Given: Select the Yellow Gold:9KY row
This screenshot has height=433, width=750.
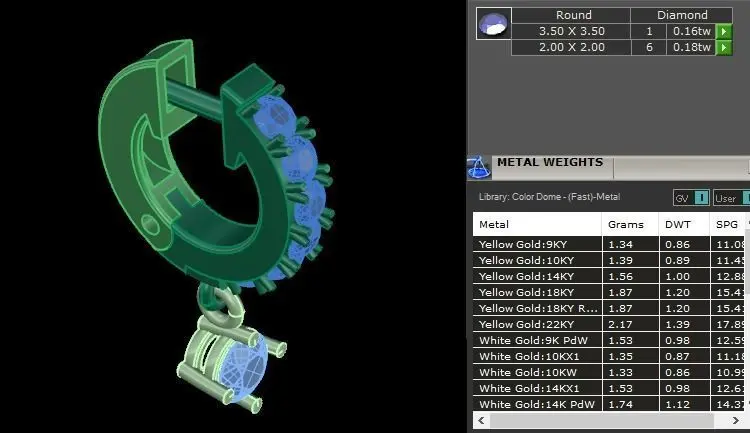Looking at the screenshot, I should pos(609,244).
